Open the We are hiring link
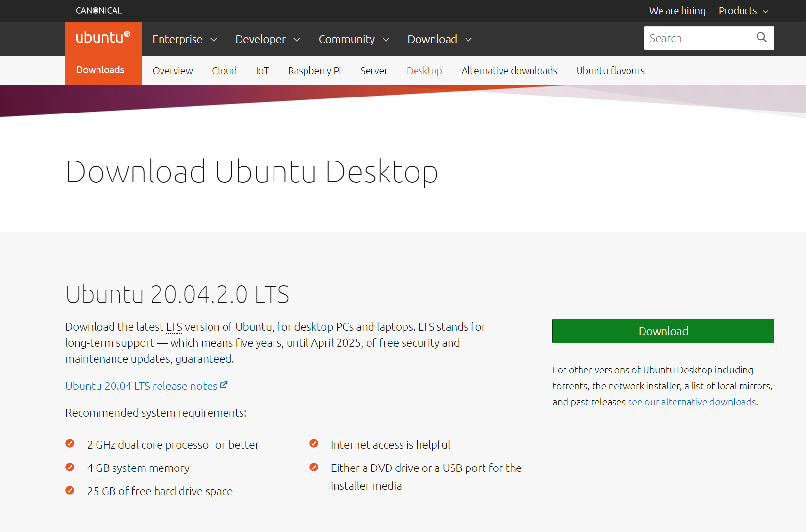Image resolution: width=806 pixels, height=532 pixels. click(x=677, y=11)
